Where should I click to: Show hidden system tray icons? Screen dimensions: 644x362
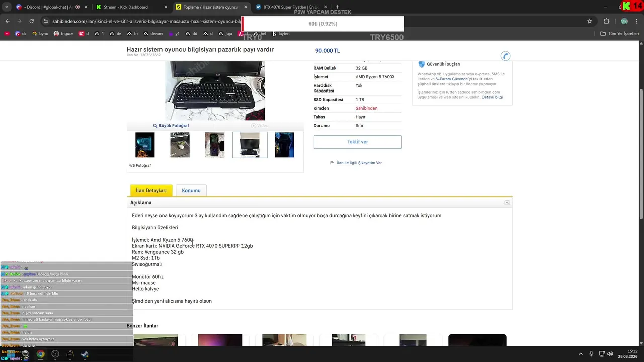tap(580, 354)
